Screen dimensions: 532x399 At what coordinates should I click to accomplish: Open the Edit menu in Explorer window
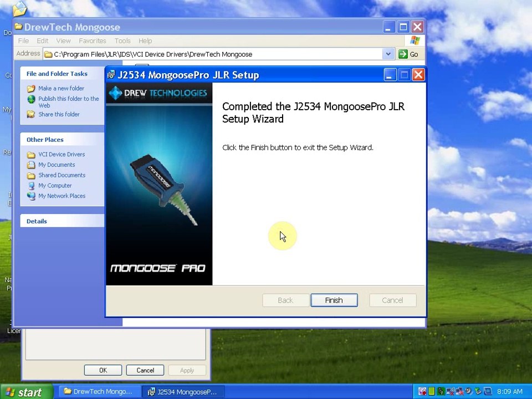pos(43,40)
